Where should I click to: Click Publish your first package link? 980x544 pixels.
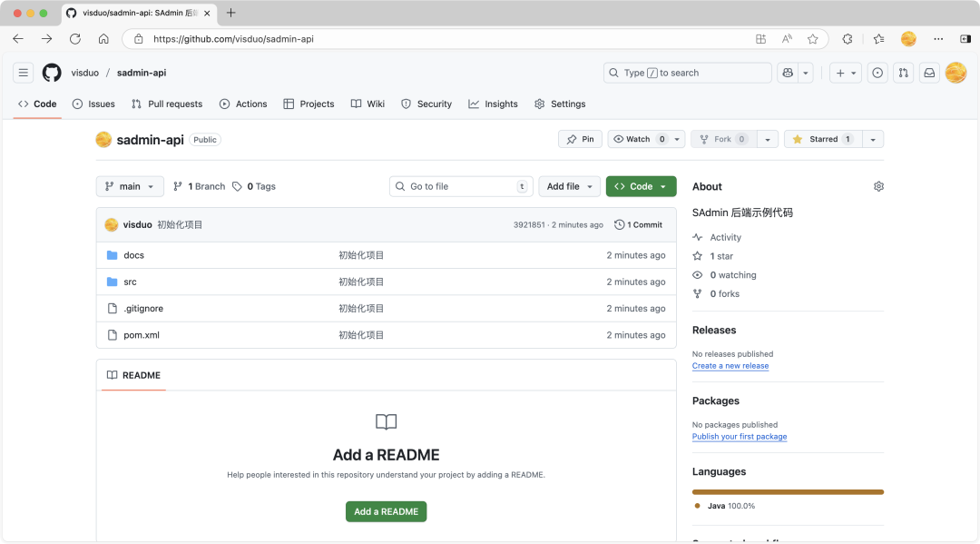pos(740,437)
